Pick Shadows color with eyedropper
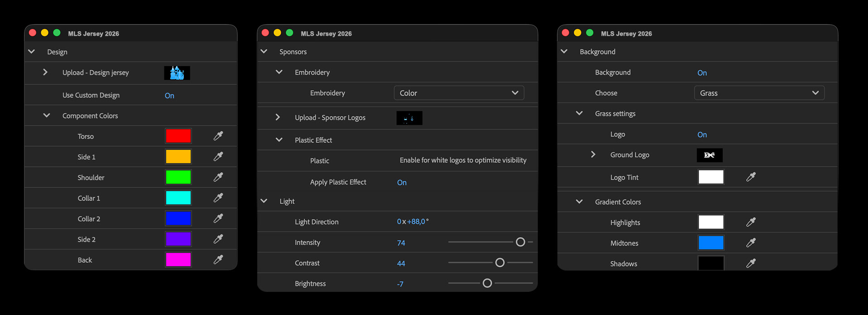Viewport: 868px width, 315px height. [751, 263]
